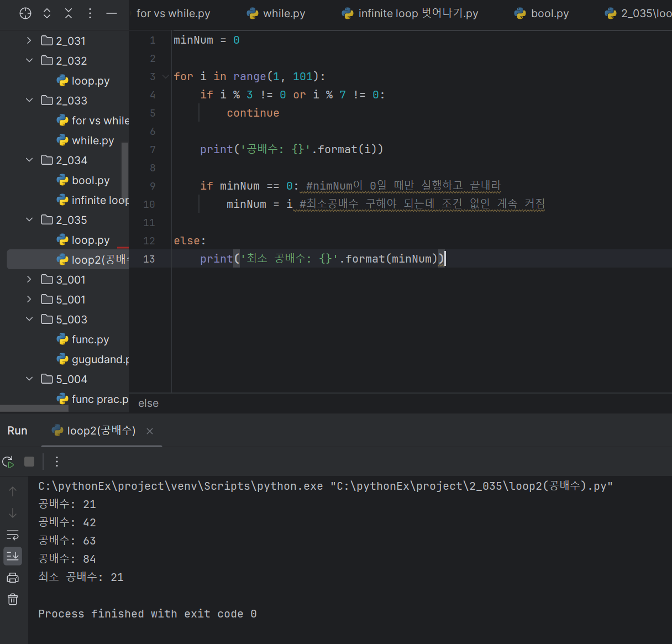Image resolution: width=672 pixels, height=644 pixels.
Task: Click the Expand Selected up-down arrows icon
Action: coord(47,13)
